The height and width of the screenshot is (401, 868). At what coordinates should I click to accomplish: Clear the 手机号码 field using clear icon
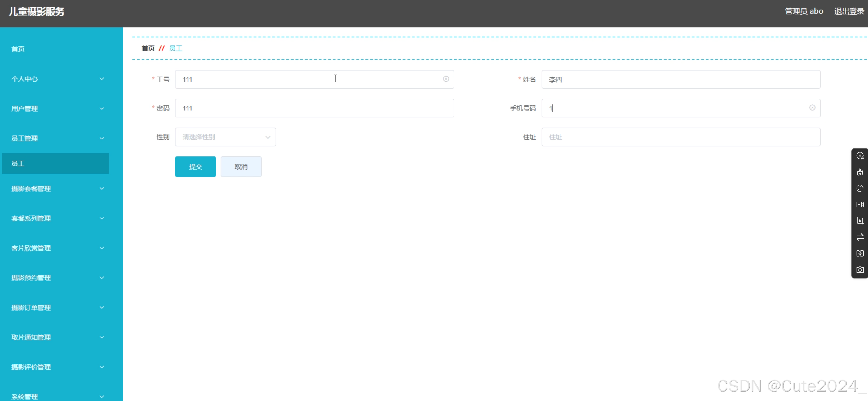pos(812,108)
